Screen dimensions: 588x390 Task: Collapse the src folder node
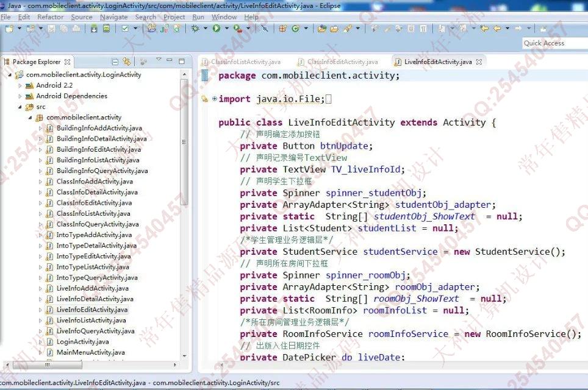(x=20, y=107)
